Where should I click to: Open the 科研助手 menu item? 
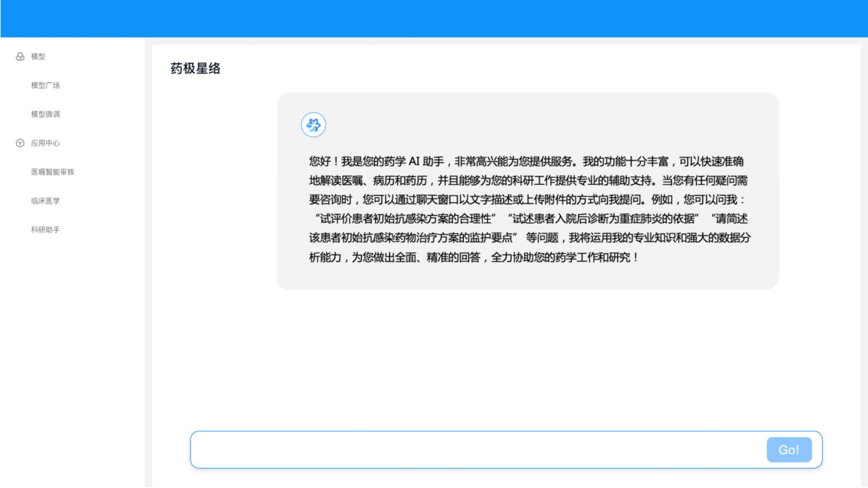(x=45, y=230)
